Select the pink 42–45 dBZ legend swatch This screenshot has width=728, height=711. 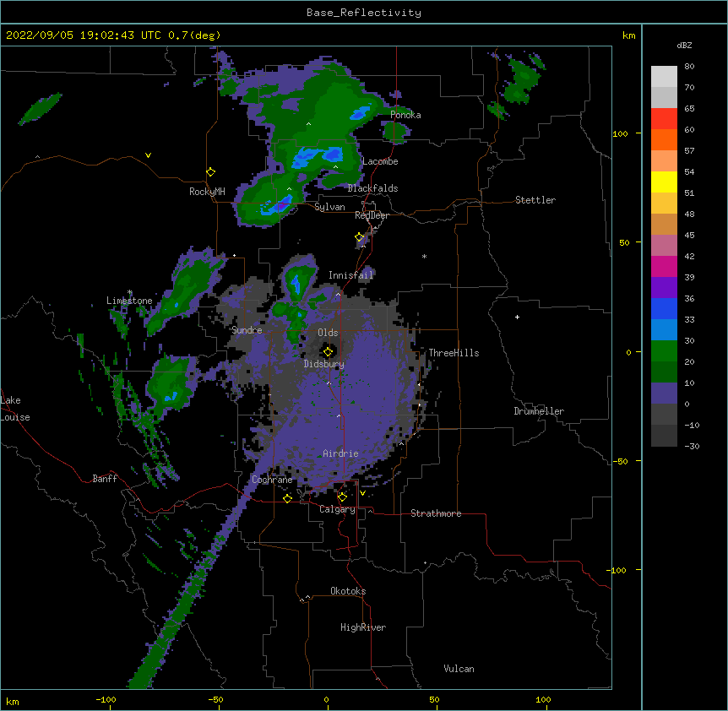(x=664, y=246)
